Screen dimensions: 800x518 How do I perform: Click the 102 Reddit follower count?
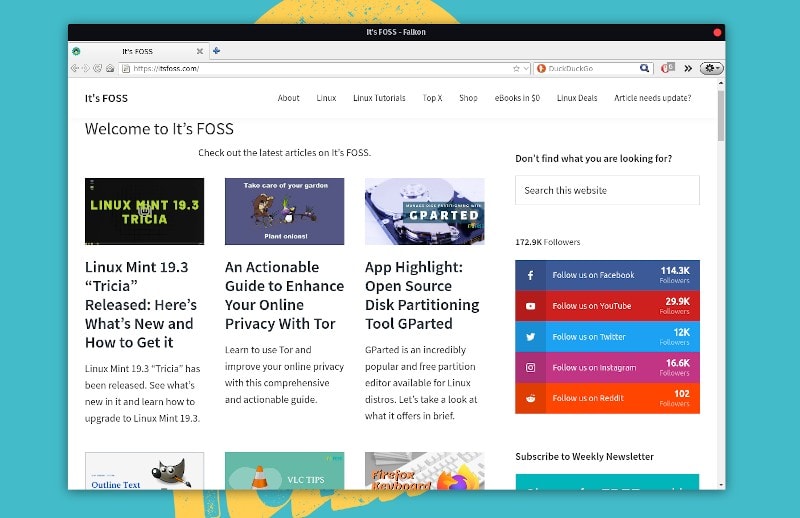[x=682, y=393]
